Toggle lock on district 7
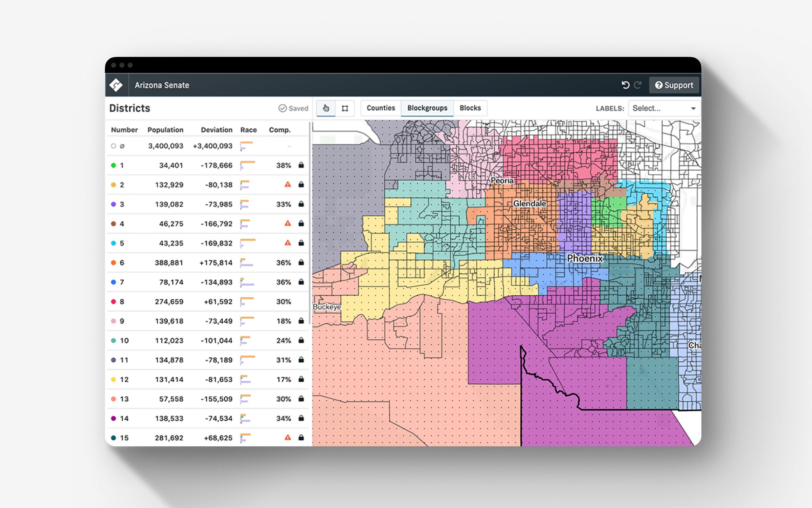 [301, 282]
